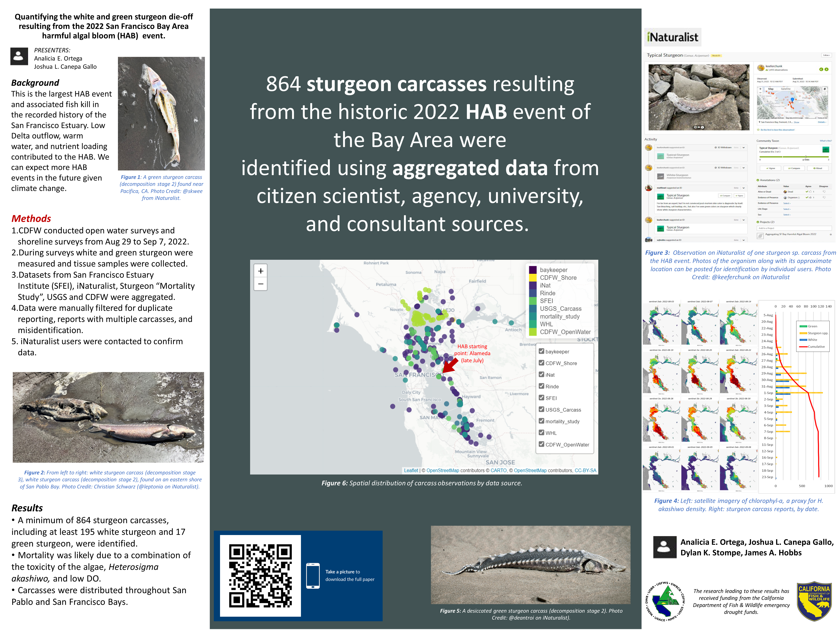The image size is (840, 630).
Task: Click the thumbs-down icon for Alive or Dead
Action: tap(824, 192)
